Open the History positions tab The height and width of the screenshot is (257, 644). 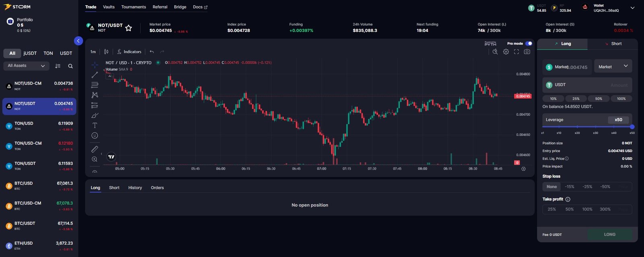pos(135,188)
